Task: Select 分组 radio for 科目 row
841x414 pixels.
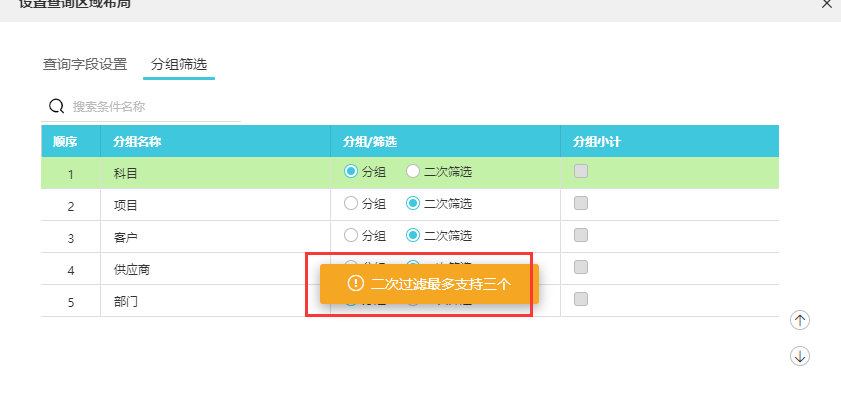Action: [351, 172]
